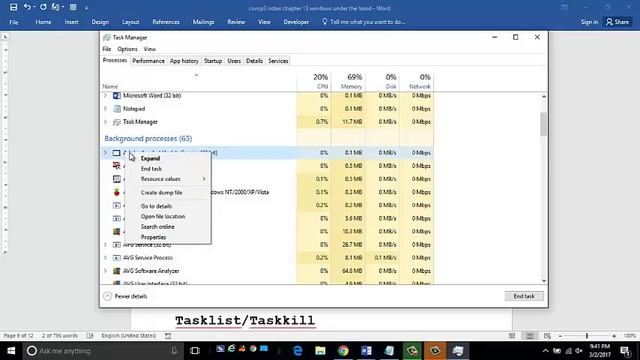The width and height of the screenshot is (640, 360).
Task: Expand the Task Manager process row
Action: [x=105, y=122]
